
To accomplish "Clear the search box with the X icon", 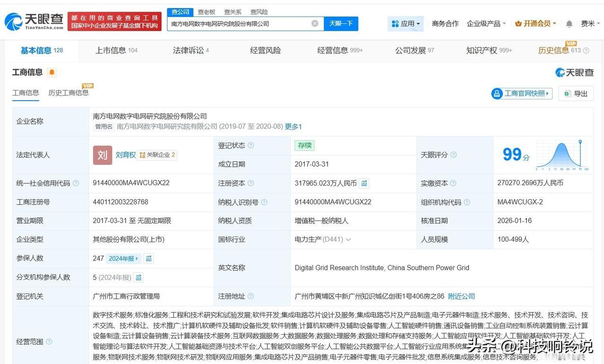I will click(315, 24).
